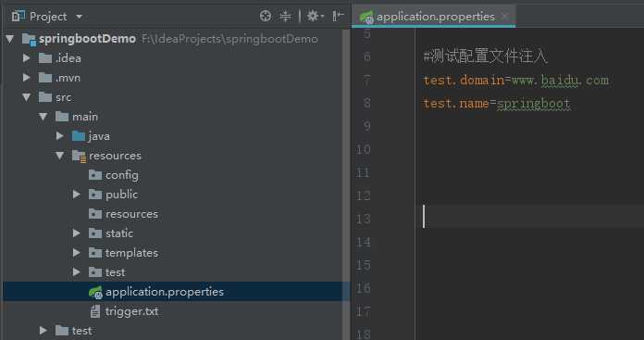644x340 pixels.
Task: Collapse the resources root folder arrow
Action: click(60, 156)
